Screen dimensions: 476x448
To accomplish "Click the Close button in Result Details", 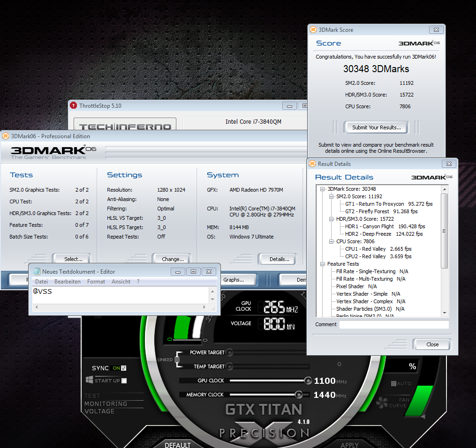I will coord(432,344).
